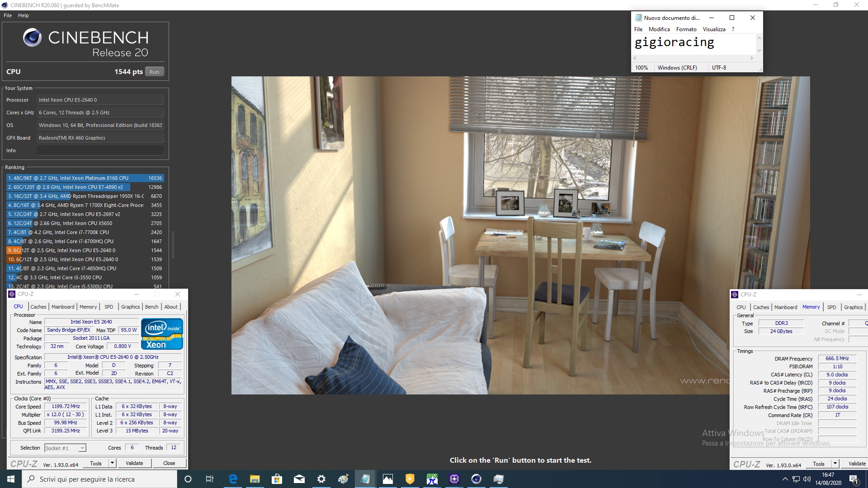Open Paint palette icon on taskbar
Image resolution: width=868 pixels, height=488 pixels.
click(x=343, y=479)
